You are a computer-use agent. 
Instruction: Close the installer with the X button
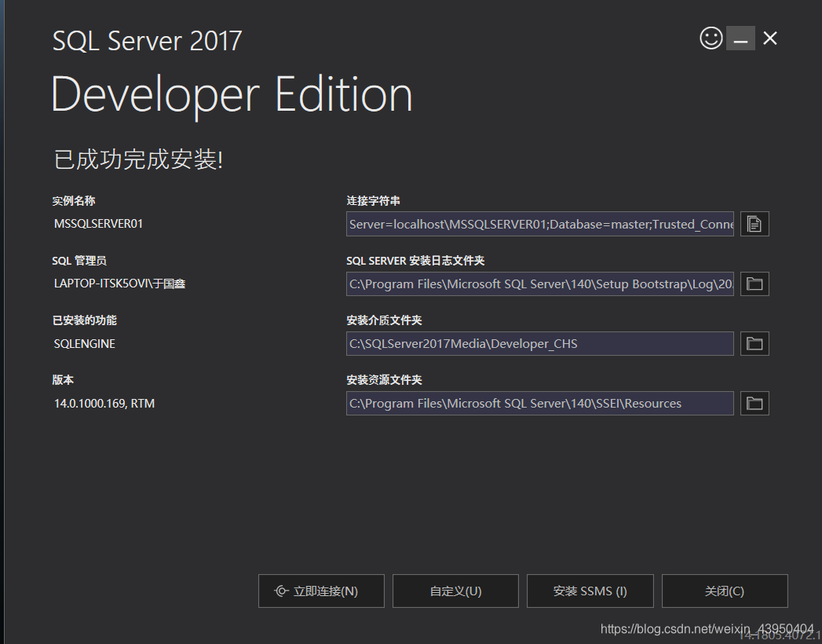click(x=769, y=38)
